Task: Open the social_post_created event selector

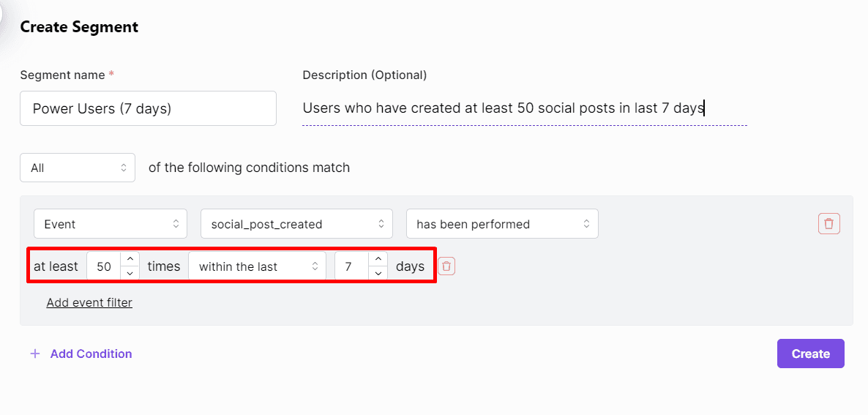Action: point(296,224)
